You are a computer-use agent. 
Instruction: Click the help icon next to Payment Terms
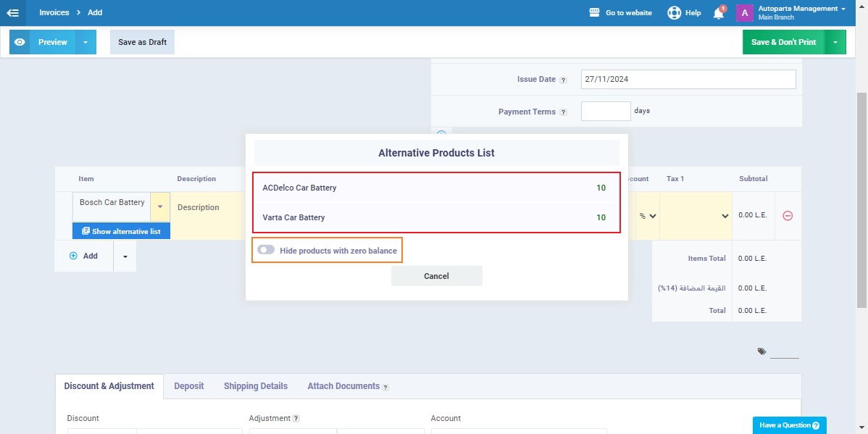[563, 112]
